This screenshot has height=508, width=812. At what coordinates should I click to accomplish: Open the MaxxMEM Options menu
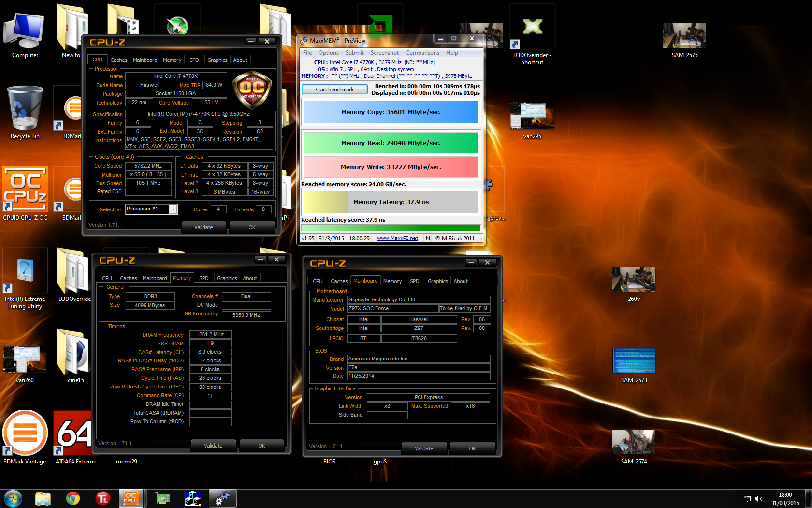pos(328,53)
